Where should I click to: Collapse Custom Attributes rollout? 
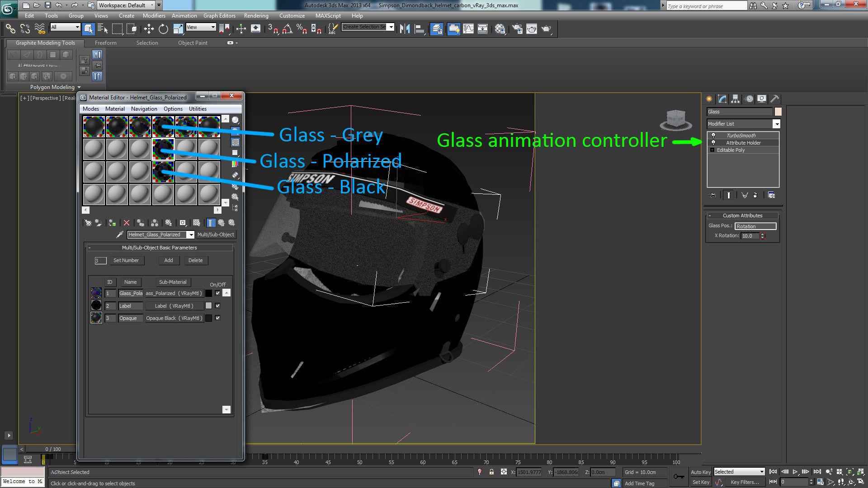coord(742,216)
